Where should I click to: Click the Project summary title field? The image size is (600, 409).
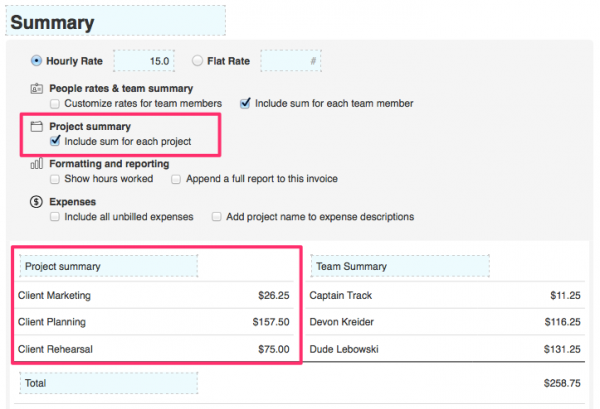click(108, 266)
